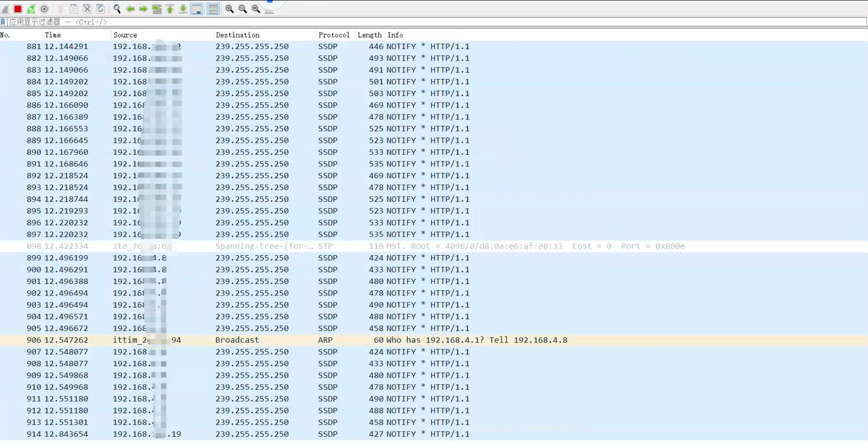Select packet 890 at time 12.167960
This screenshot has height=444, width=868.
[434, 152]
